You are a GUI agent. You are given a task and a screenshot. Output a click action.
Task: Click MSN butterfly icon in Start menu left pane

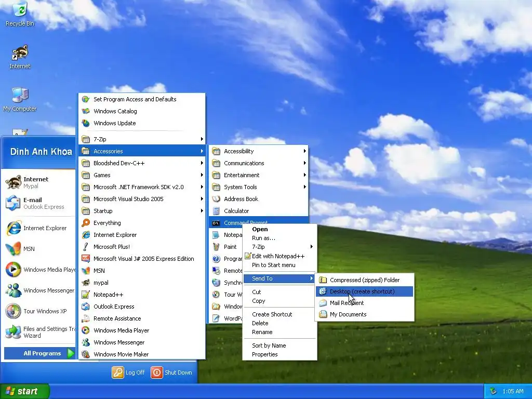pyautogui.click(x=13, y=249)
